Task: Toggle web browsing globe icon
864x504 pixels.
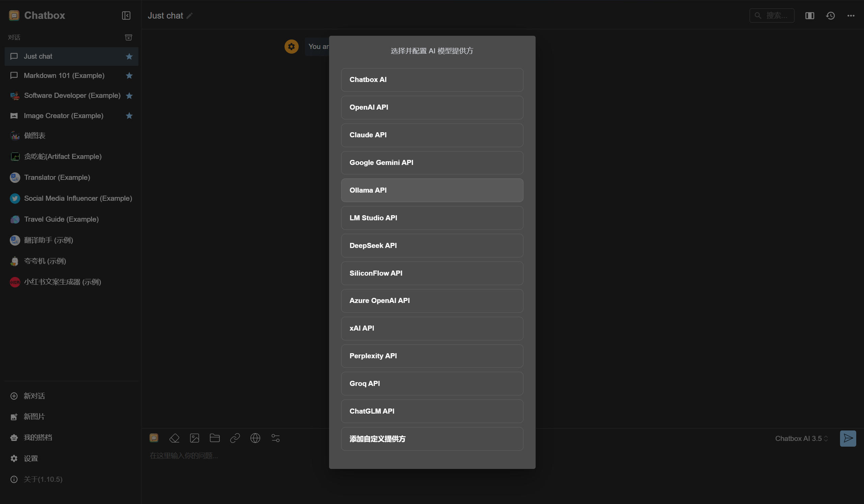Action: point(255,438)
